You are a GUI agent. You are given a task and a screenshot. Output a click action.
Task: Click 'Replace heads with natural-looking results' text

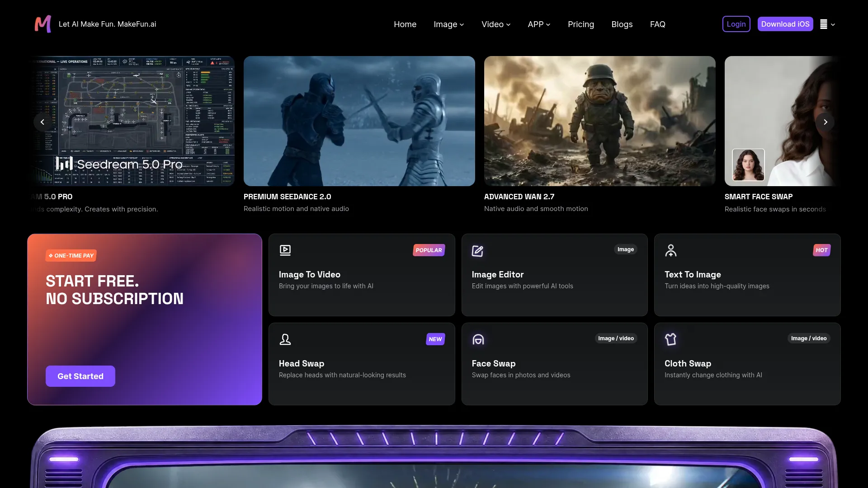pos(342,375)
